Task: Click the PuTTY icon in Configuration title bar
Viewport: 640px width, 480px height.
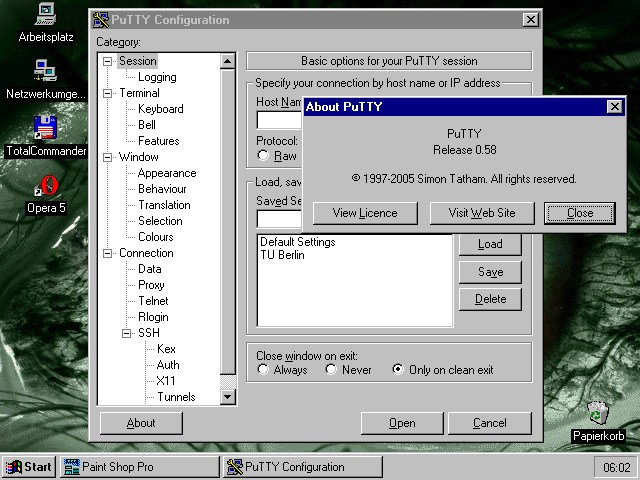Action: (100, 20)
